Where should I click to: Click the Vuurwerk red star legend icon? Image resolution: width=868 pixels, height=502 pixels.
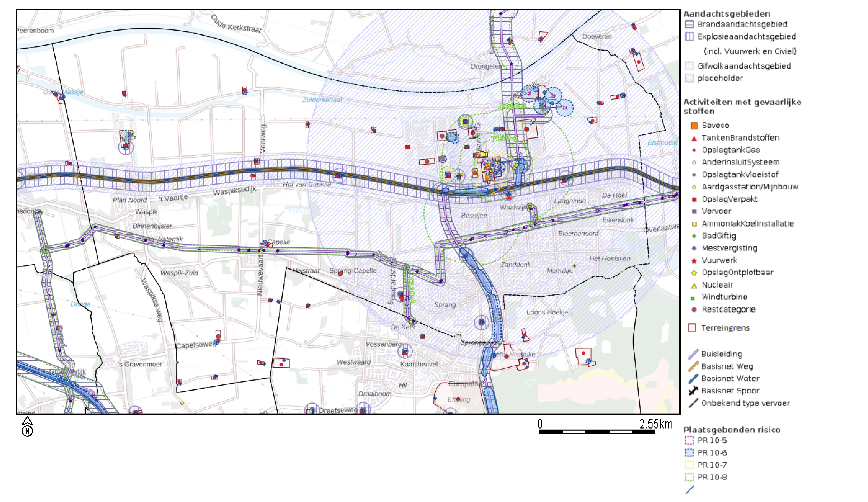(x=694, y=261)
